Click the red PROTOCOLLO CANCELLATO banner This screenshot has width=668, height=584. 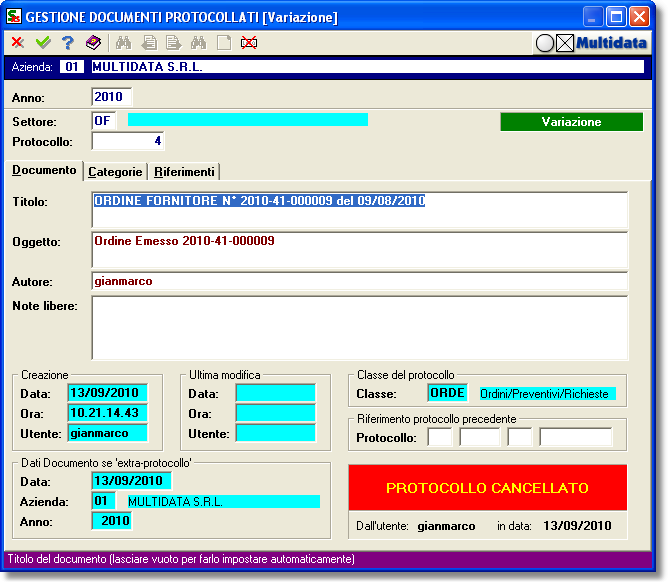487,487
